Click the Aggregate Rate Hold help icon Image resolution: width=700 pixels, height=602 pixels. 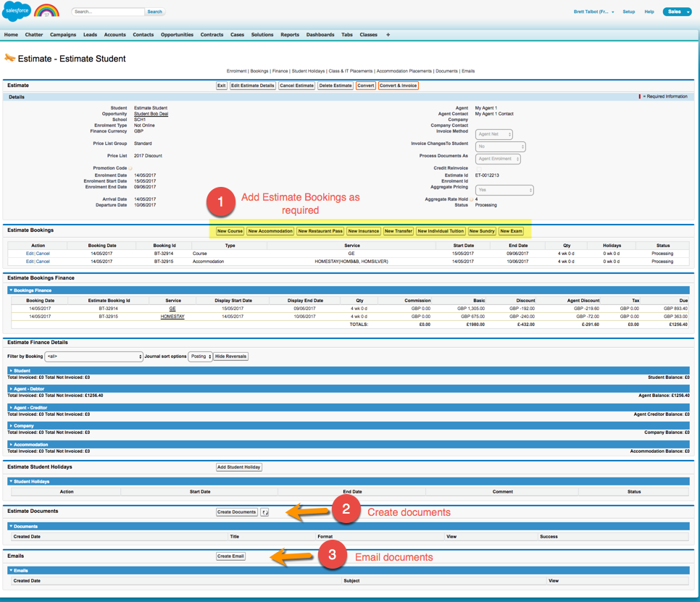[471, 199]
